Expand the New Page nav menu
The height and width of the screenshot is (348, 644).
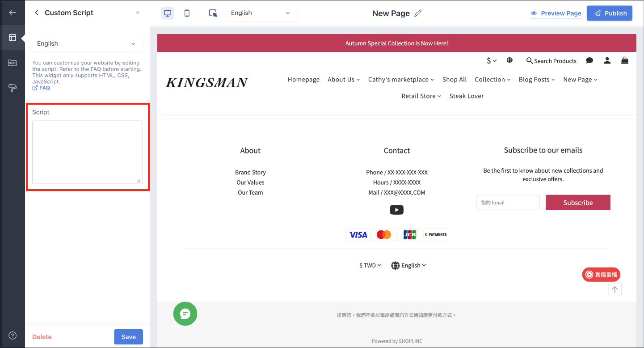[580, 80]
